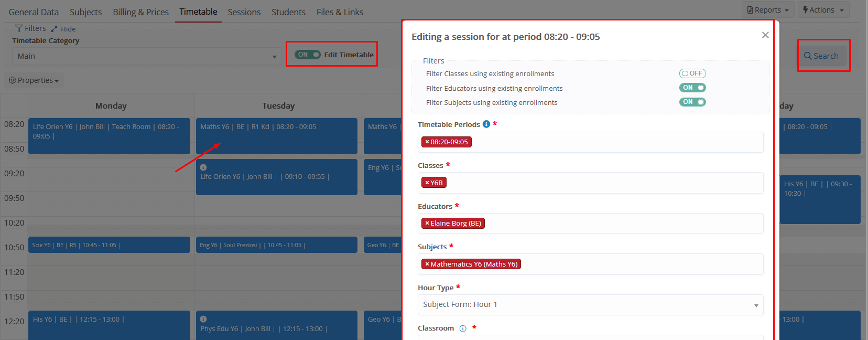Open the Hour Type dropdown
868x340 pixels.
590,305
